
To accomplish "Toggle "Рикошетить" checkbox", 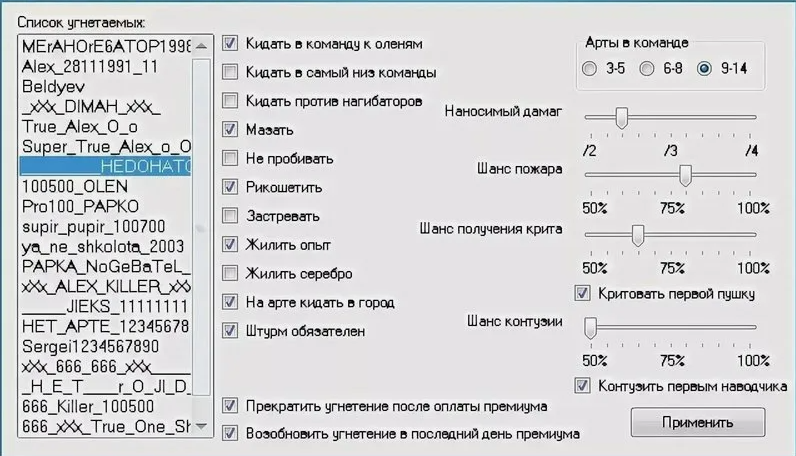I will (x=230, y=187).
